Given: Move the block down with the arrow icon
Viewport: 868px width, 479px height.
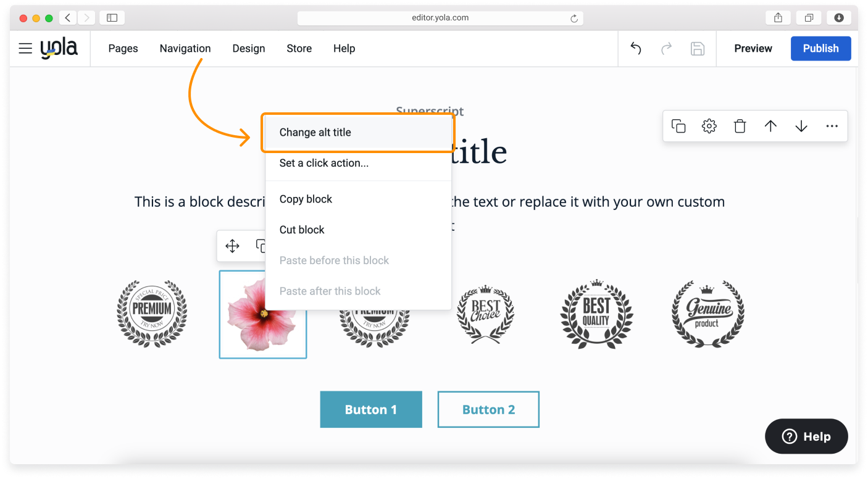Looking at the screenshot, I should (801, 126).
